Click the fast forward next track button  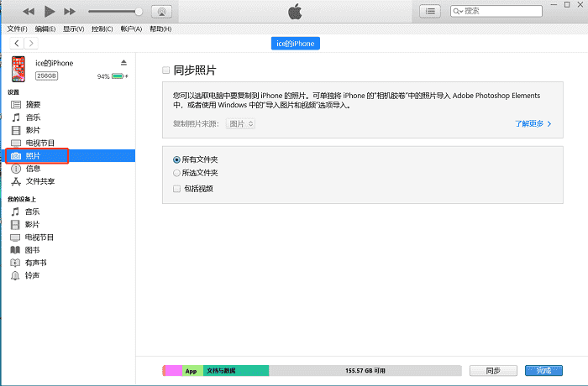coord(70,11)
